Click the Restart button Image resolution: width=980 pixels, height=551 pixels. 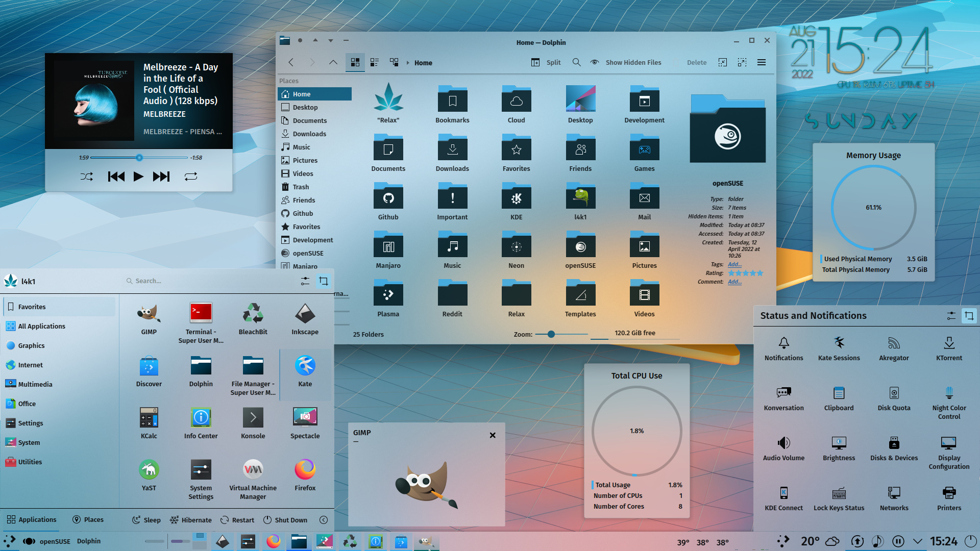pyautogui.click(x=237, y=520)
